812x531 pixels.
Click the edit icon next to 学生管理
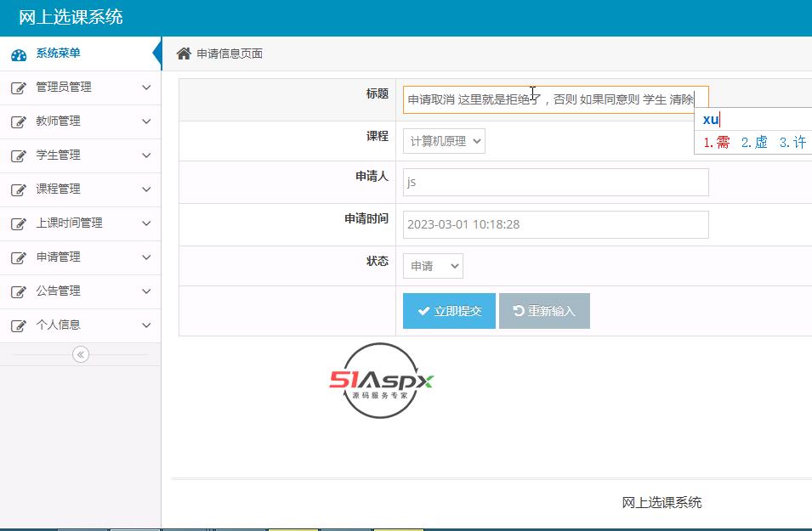click(19, 155)
